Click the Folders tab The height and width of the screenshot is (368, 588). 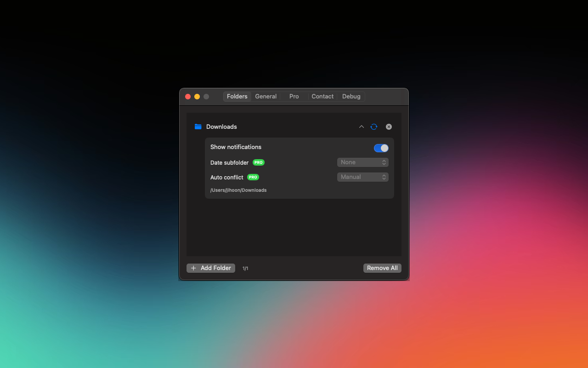click(x=237, y=97)
